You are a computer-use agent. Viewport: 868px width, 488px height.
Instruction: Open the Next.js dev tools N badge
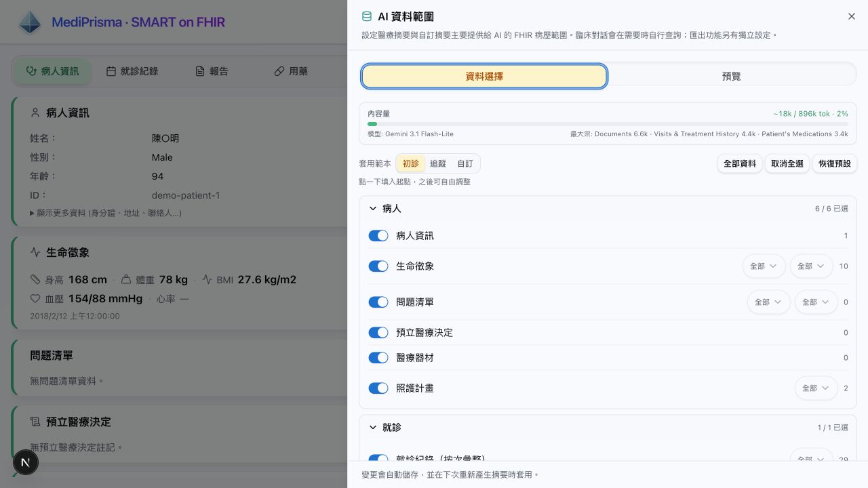pyautogui.click(x=26, y=462)
